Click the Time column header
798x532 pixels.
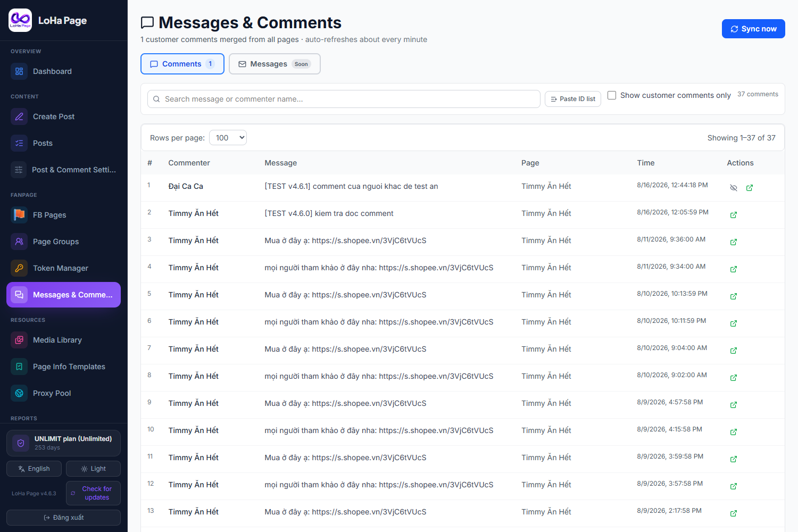(x=646, y=163)
